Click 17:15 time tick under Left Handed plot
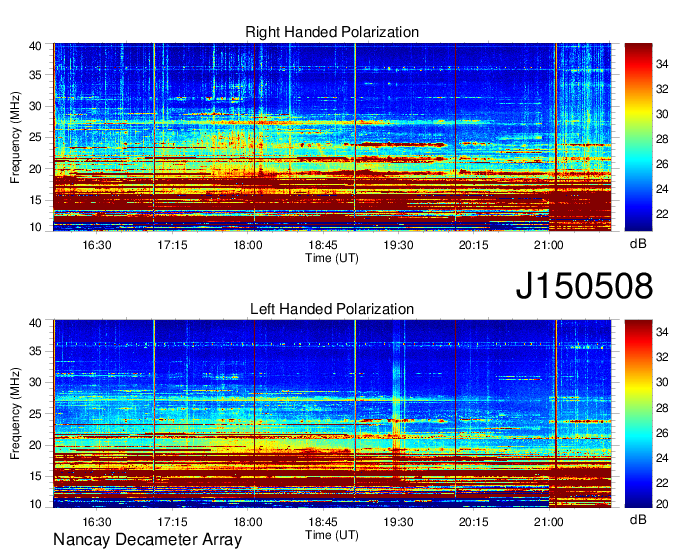The height and width of the screenshot is (552, 680). point(172,521)
